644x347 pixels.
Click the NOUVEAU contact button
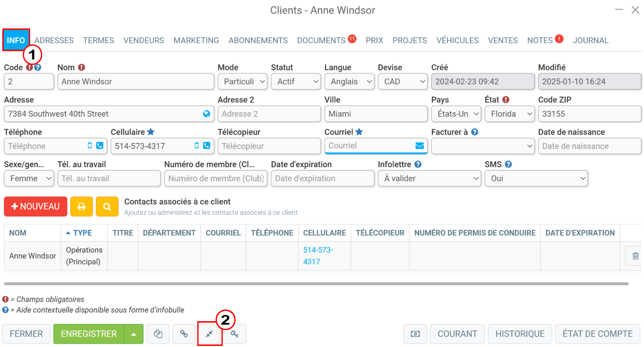tap(36, 207)
